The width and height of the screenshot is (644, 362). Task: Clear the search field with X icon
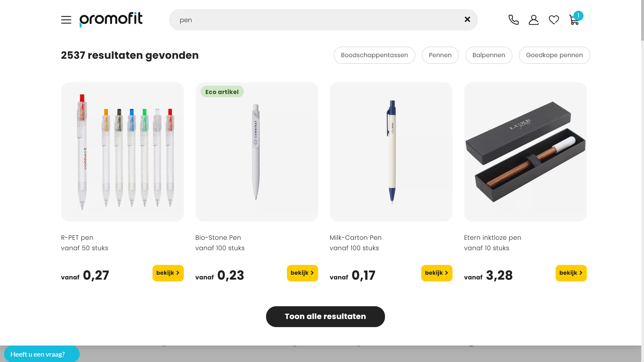[x=467, y=19]
